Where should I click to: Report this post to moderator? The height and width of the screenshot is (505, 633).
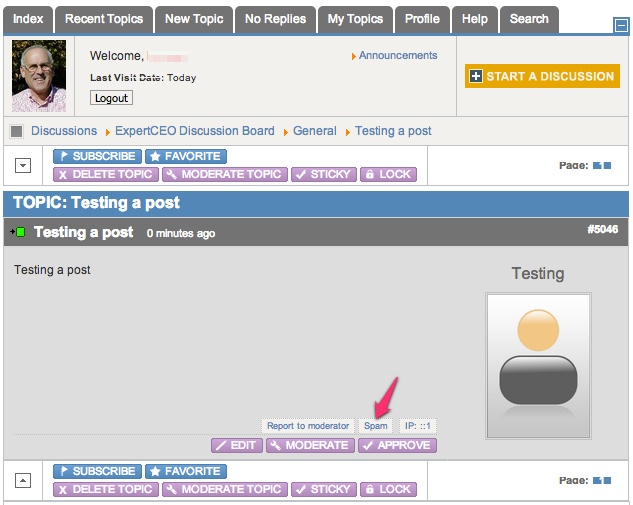(308, 426)
